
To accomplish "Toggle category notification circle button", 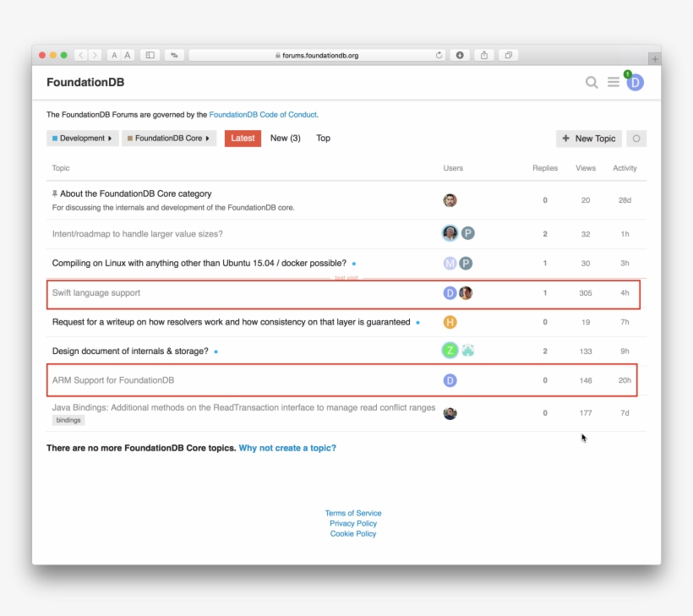I will pyautogui.click(x=636, y=139).
